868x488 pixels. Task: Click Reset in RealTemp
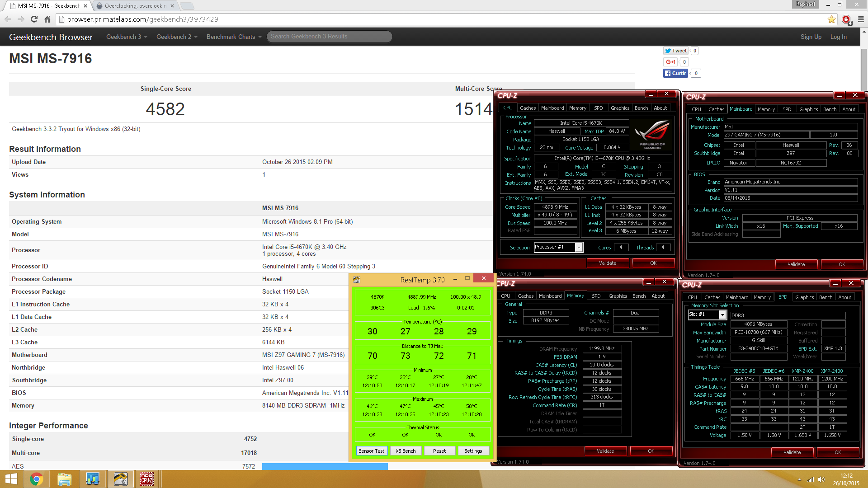pyautogui.click(x=439, y=451)
